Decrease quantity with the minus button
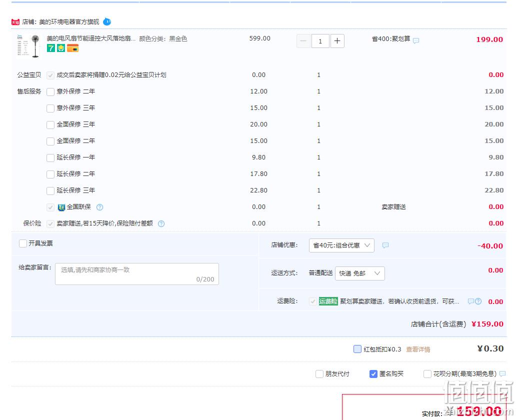This screenshot has height=420, width=518. click(x=303, y=41)
